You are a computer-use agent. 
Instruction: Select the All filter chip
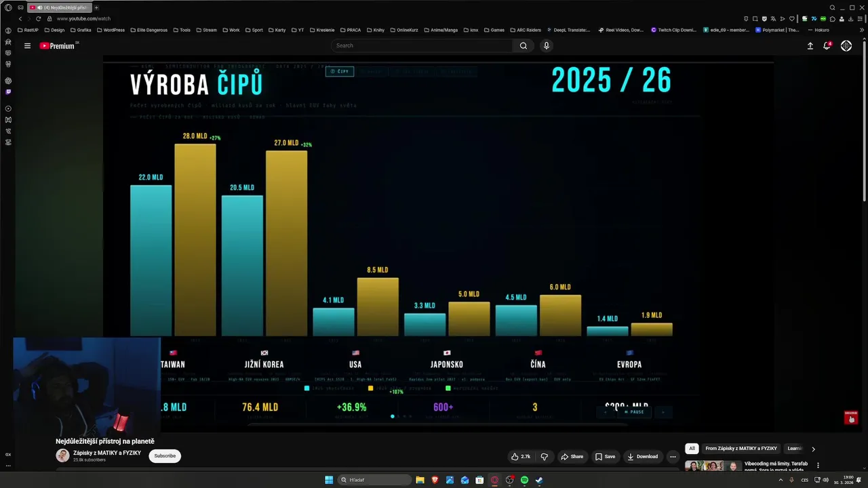coord(692,448)
